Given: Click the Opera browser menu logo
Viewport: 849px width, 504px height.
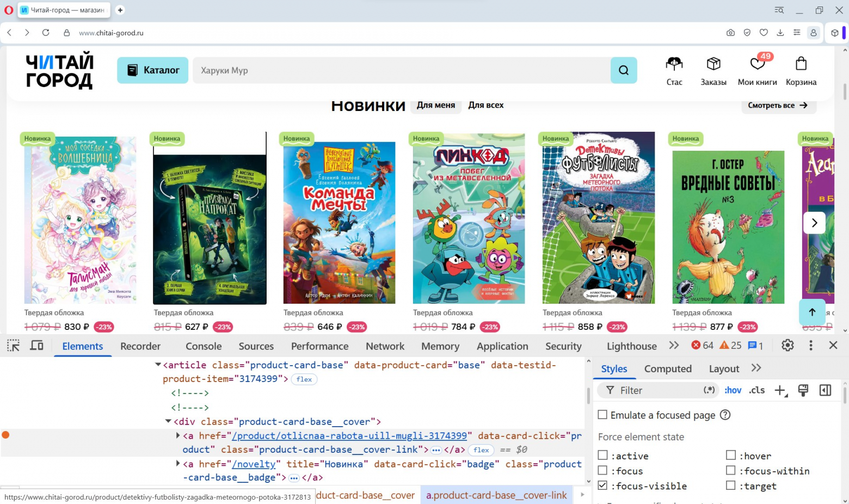Looking at the screenshot, I should [8, 10].
